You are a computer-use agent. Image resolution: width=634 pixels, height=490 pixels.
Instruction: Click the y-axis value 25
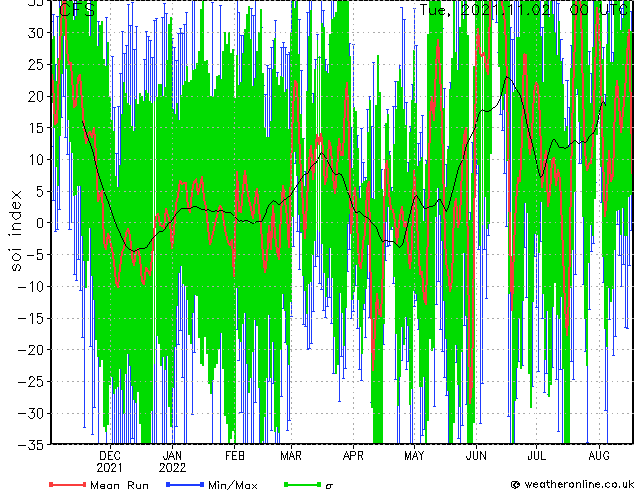coord(35,65)
